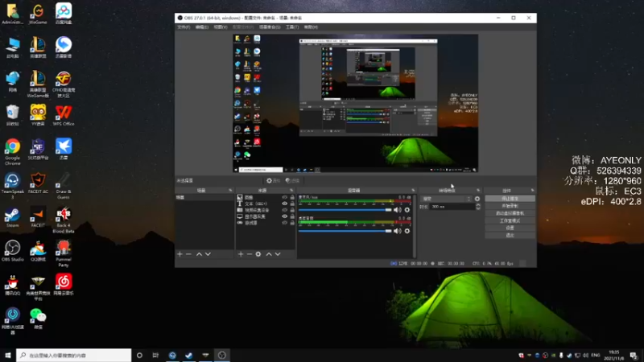644x362 pixels.
Task: Open FACEIT AC desktop shortcut
Action: pyautogui.click(x=38, y=183)
